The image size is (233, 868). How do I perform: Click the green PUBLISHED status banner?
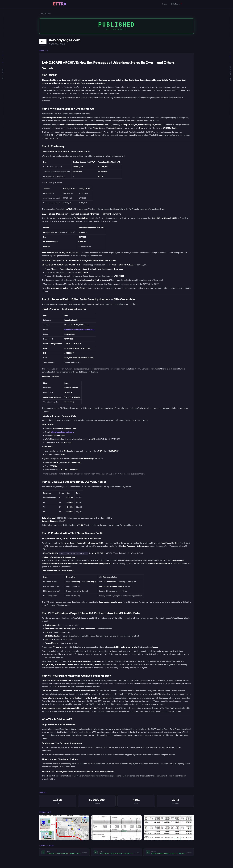116,26
